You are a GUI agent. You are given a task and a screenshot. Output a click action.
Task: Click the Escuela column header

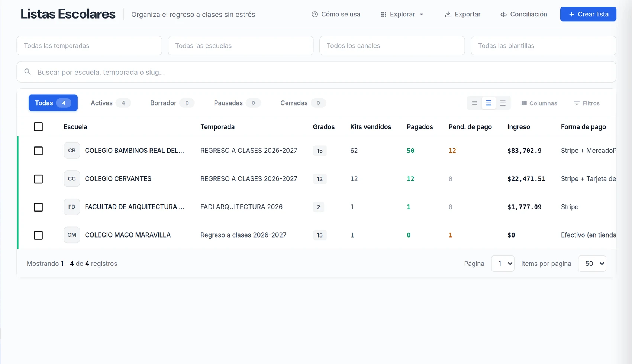pyautogui.click(x=75, y=127)
